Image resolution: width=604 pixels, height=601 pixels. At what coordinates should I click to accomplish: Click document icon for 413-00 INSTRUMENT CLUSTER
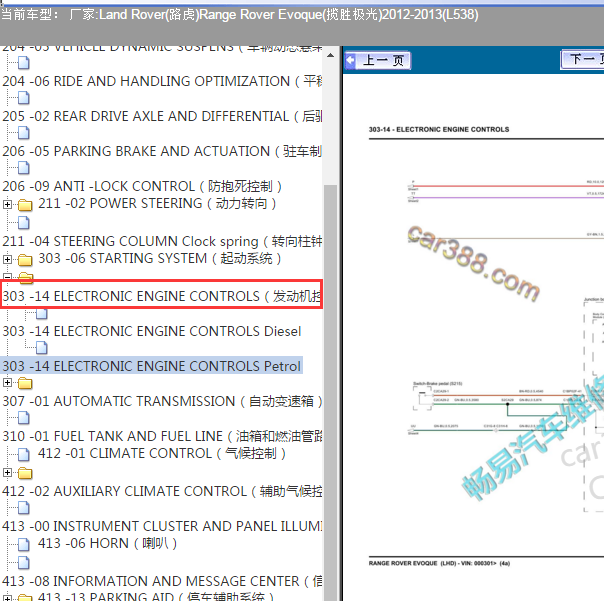coord(23,508)
